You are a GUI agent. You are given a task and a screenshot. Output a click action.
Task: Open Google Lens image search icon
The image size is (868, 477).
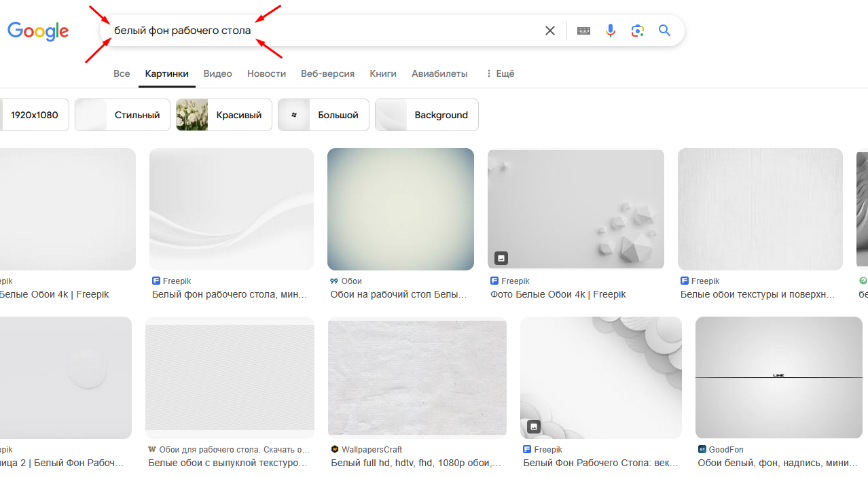(637, 31)
